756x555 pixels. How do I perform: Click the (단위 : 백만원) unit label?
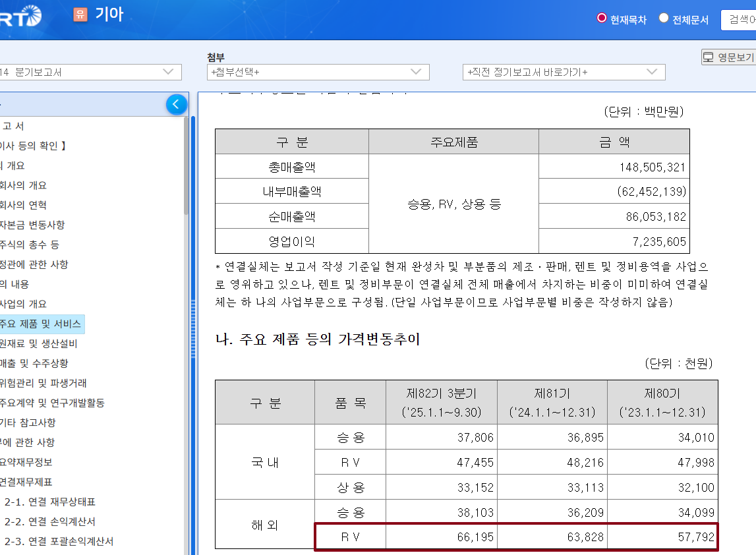[644, 112]
